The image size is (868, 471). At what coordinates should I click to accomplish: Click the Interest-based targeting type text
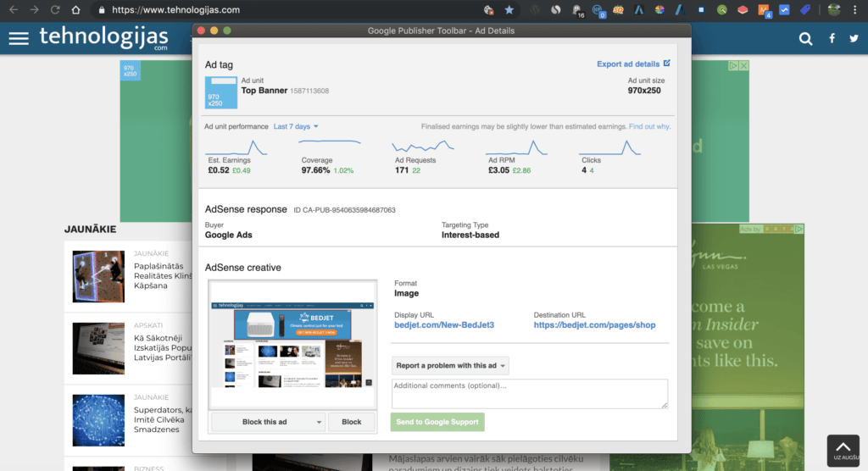click(x=470, y=235)
